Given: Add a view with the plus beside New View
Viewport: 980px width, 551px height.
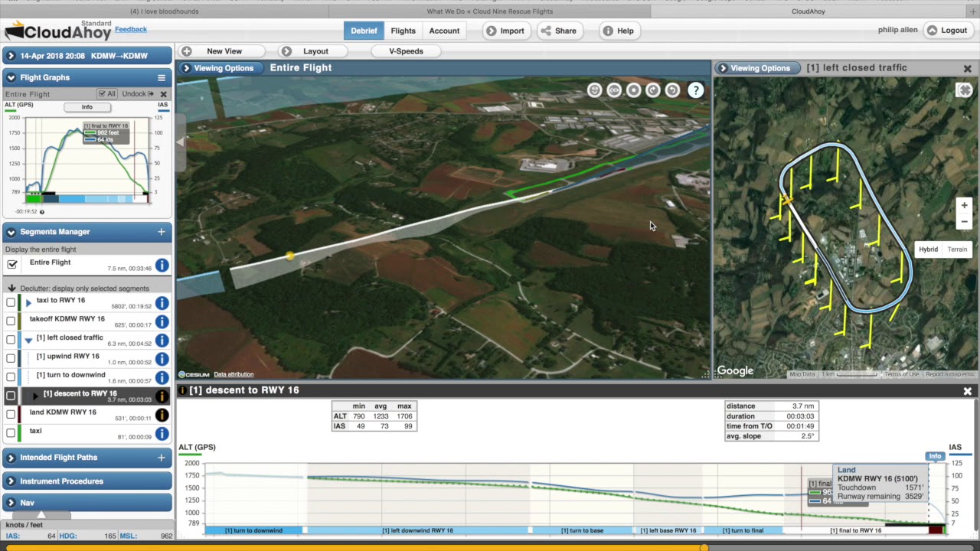Looking at the screenshot, I should tap(186, 51).
